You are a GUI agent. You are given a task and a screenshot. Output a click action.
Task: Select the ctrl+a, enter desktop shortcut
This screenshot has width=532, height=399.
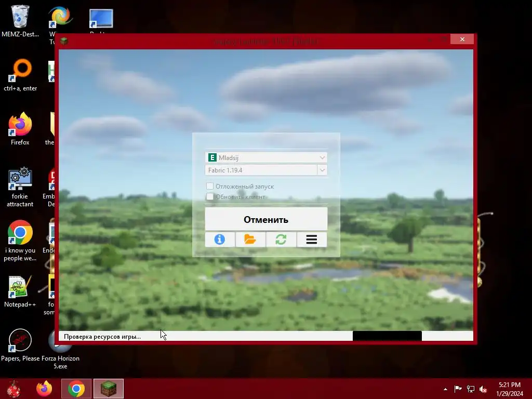coord(20,75)
